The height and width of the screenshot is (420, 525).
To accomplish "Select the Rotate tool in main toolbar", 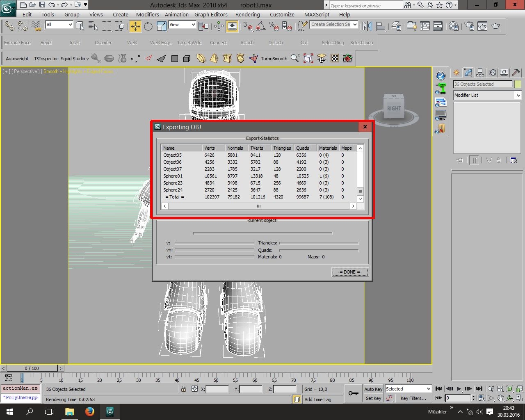I will pyautogui.click(x=148, y=26).
